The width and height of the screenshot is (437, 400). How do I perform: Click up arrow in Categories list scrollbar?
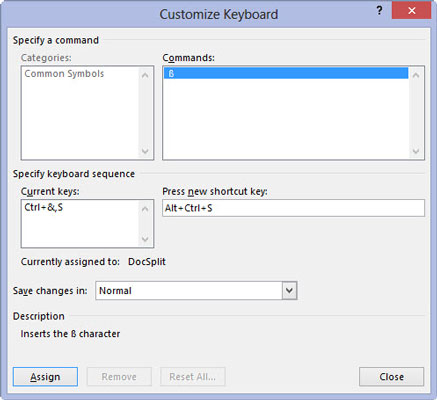click(x=145, y=75)
